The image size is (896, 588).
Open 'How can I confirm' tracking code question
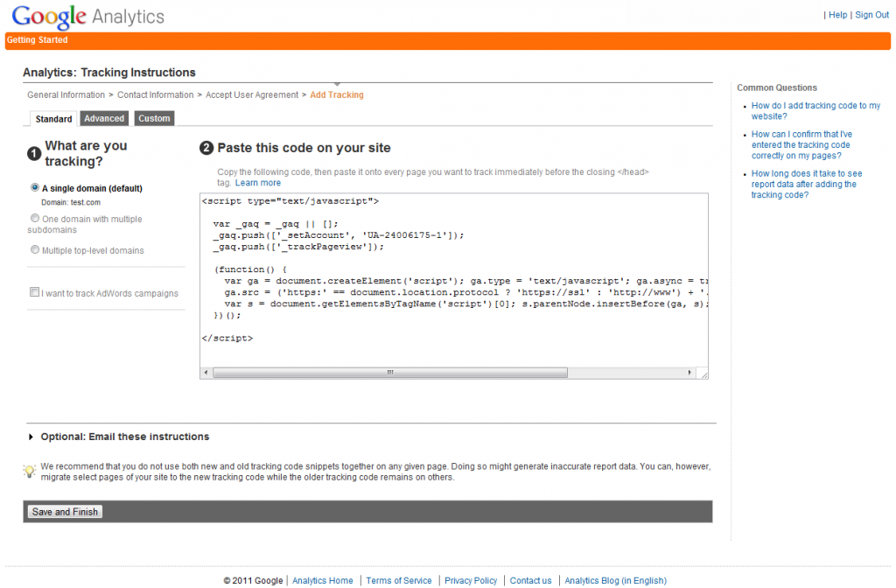[x=801, y=144]
